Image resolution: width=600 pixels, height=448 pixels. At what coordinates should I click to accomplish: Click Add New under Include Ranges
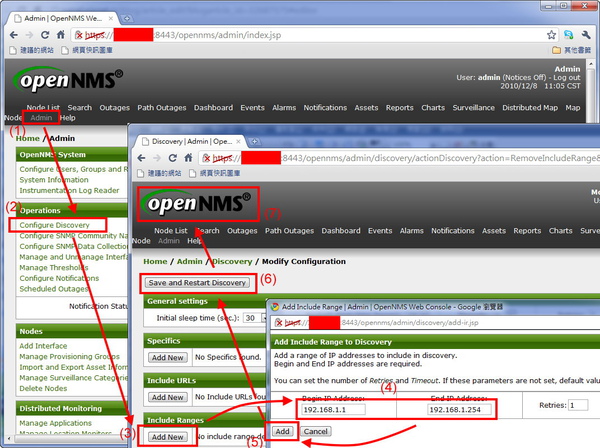[167, 437]
